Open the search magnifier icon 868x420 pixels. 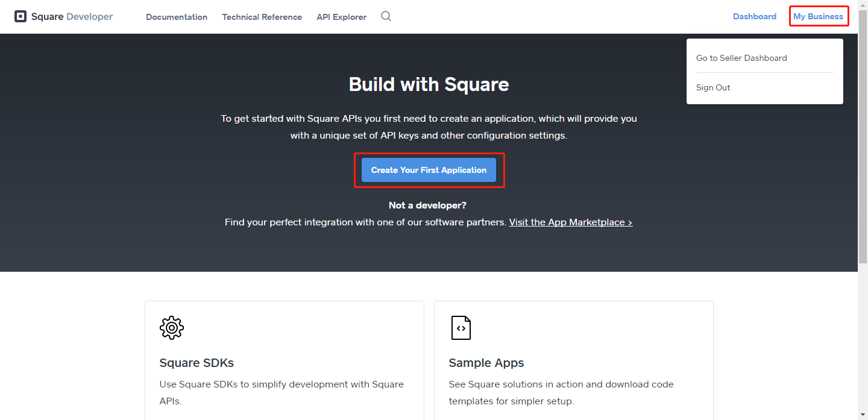(x=386, y=16)
